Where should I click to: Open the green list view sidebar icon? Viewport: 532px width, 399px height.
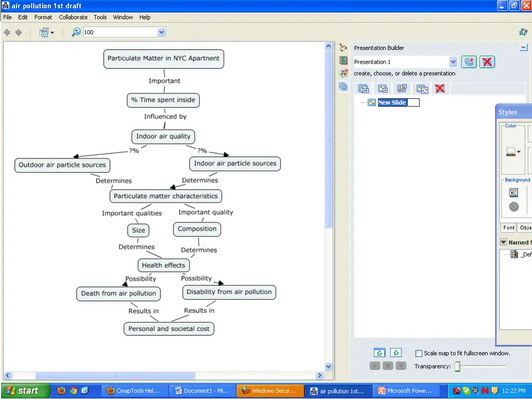pyautogui.click(x=343, y=60)
